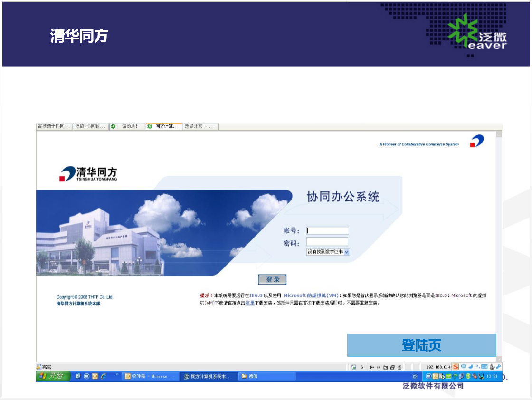This screenshot has width=532, height=400.
Task: Click the green icon on the 请协助! tab
Action: (114, 126)
